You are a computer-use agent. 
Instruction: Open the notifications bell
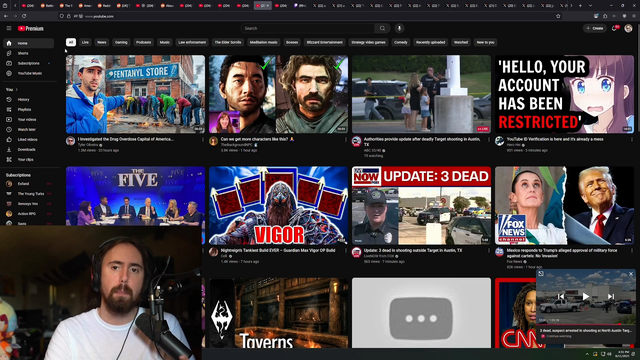(614, 28)
